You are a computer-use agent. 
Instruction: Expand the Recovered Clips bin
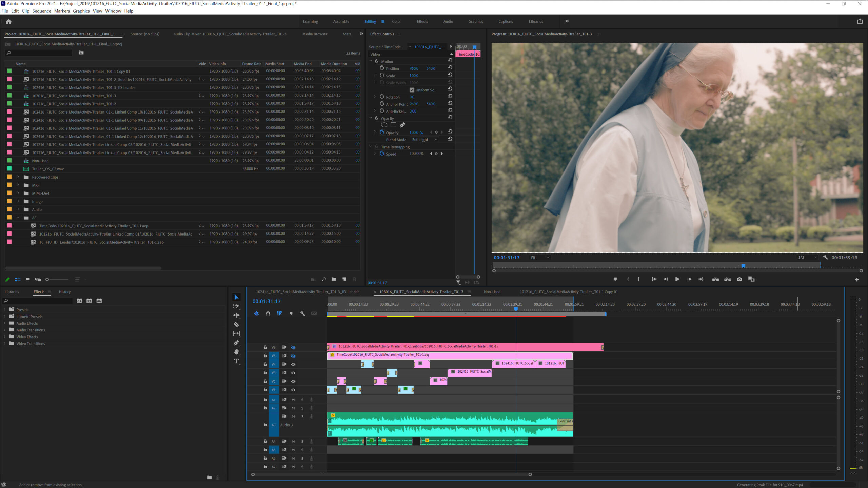coord(18,177)
